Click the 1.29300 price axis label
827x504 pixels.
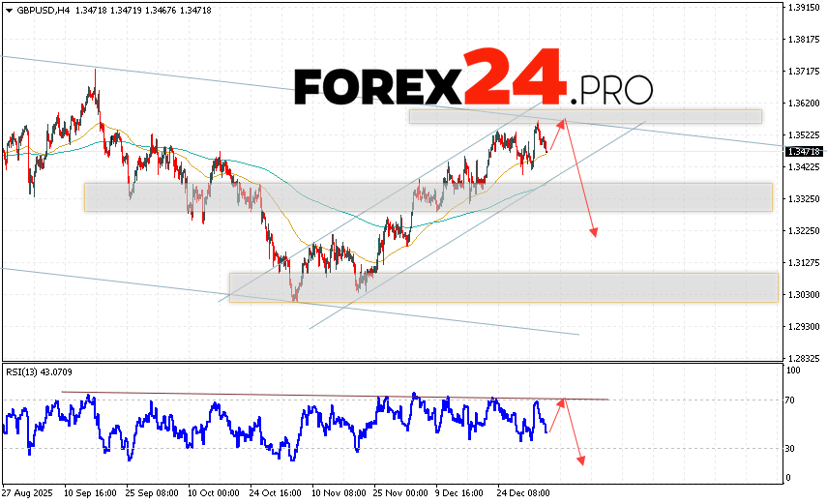(x=805, y=326)
